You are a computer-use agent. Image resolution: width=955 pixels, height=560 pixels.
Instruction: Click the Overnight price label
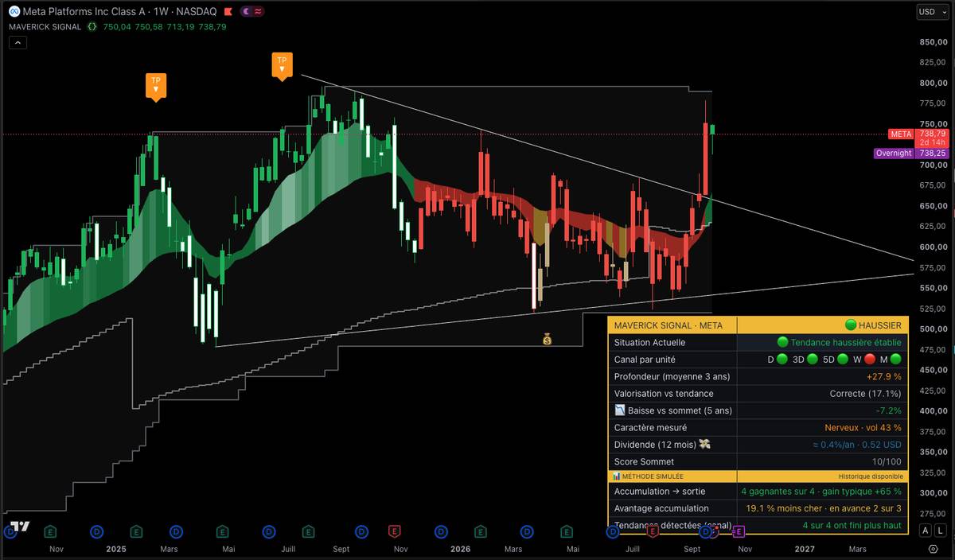point(893,154)
